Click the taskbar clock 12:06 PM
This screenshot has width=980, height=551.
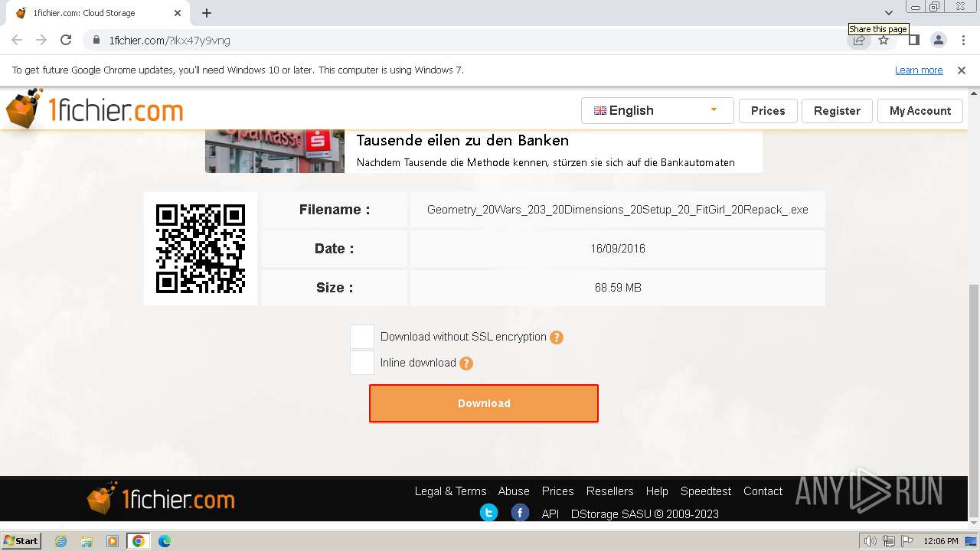click(941, 541)
